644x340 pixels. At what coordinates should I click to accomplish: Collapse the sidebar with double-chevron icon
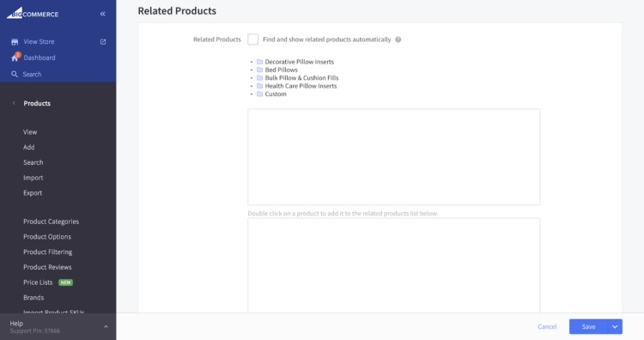103,14
